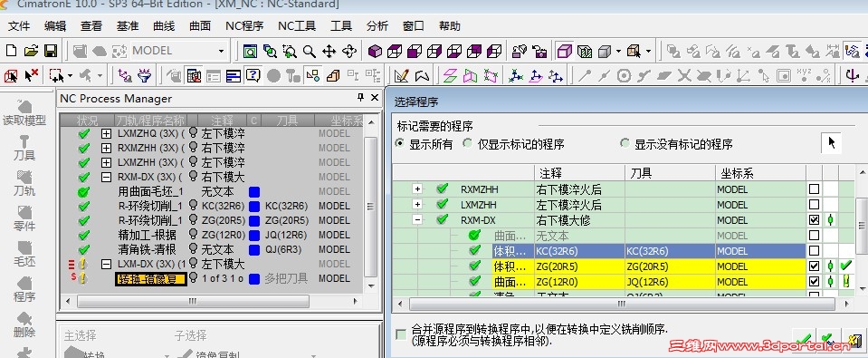Open 读取模型 in the left sidebar

(x=24, y=113)
